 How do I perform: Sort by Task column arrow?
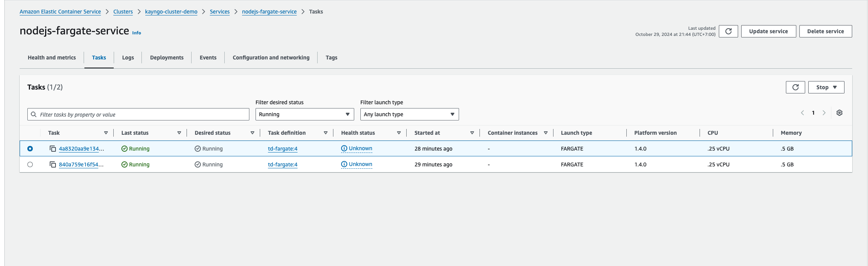click(106, 133)
